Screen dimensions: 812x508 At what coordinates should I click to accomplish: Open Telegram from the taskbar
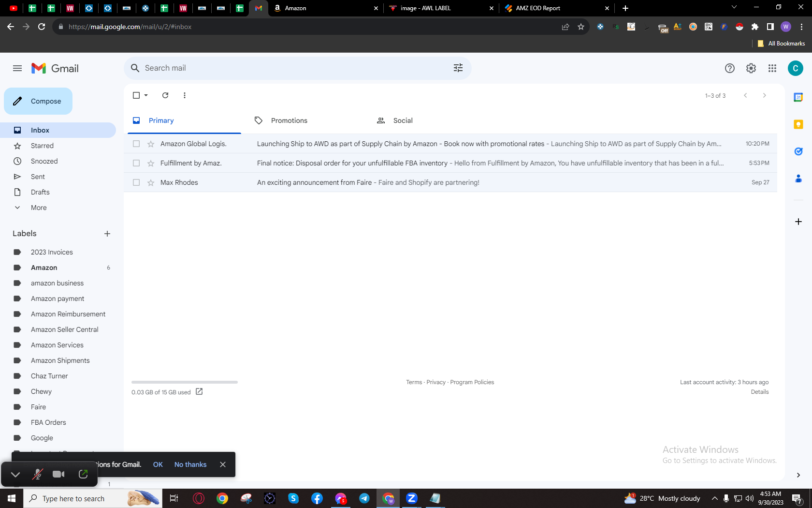click(x=364, y=498)
